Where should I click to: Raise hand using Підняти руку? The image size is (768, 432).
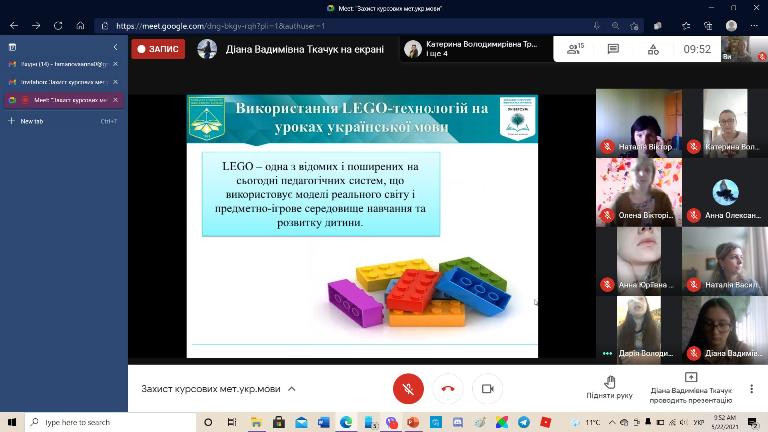(609, 387)
